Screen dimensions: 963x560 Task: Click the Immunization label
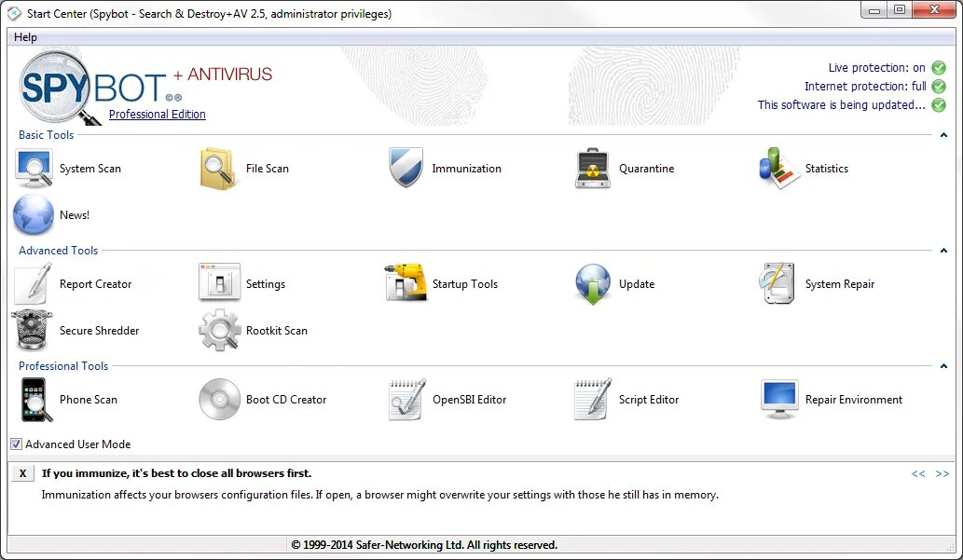pyautogui.click(x=467, y=169)
